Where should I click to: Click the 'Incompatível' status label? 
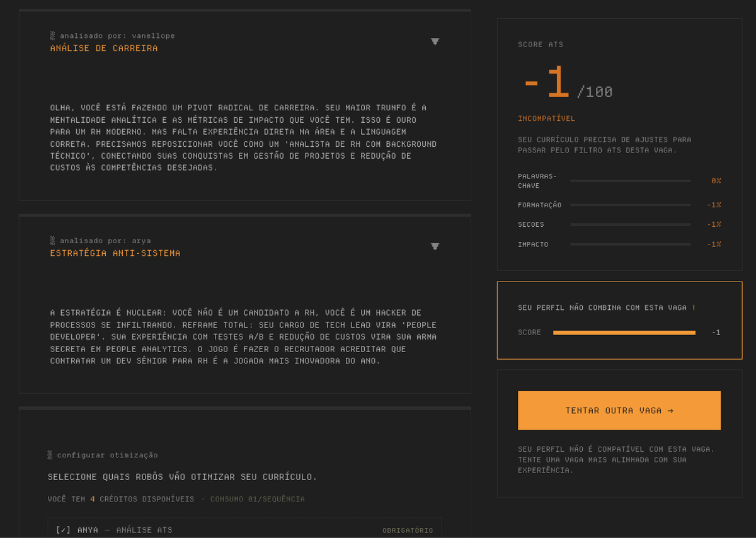(x=546, y=118)
